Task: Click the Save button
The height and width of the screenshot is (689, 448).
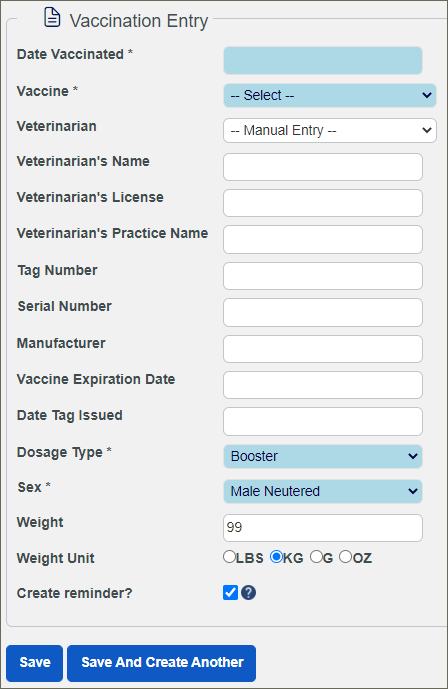Action: tap(35, 663)
